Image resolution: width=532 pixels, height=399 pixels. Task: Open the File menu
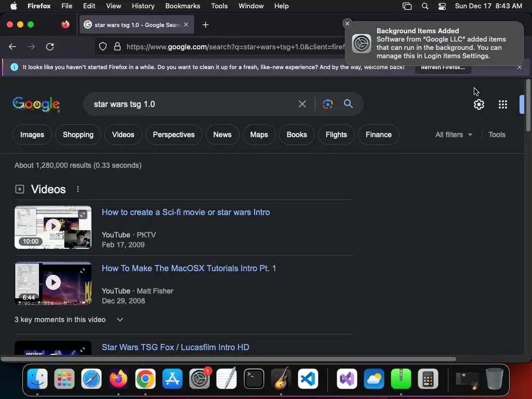(67, 6)
